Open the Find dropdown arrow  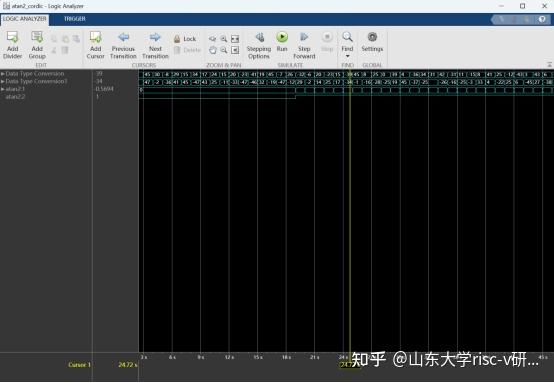coord(347,57)
